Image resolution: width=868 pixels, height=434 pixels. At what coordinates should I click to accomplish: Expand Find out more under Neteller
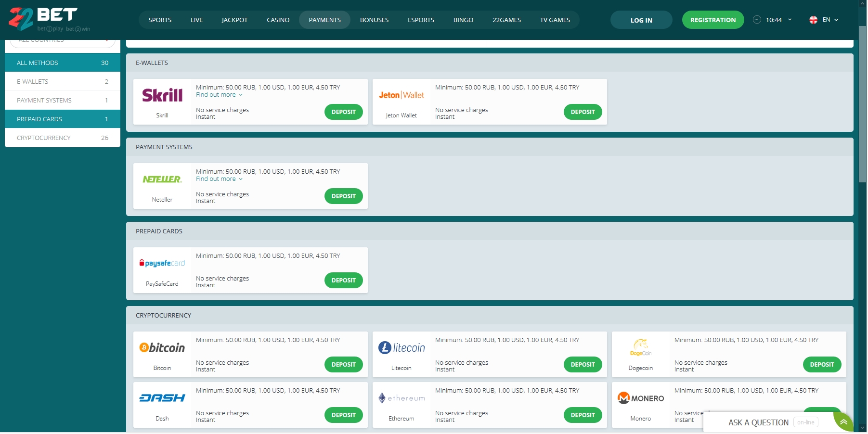219,179
